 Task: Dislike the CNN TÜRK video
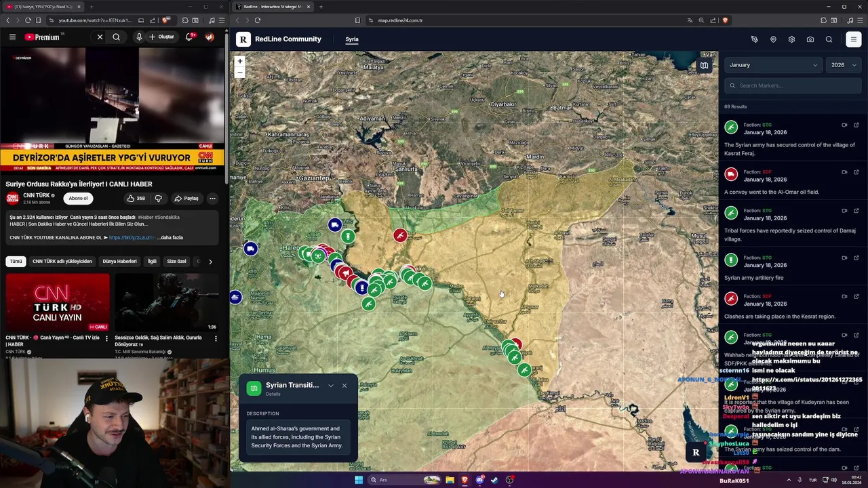[x=159, y=199]
